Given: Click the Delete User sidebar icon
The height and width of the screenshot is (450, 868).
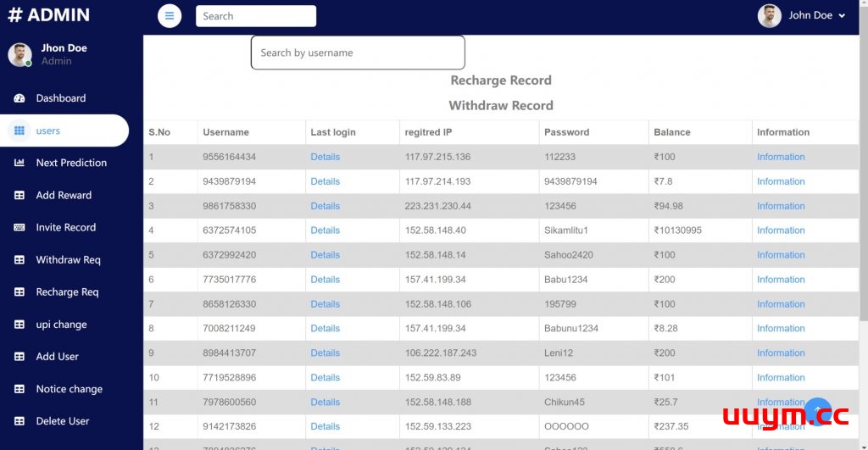Looking at the screenshot, I should pyautogui.click(x=19, y=421).
